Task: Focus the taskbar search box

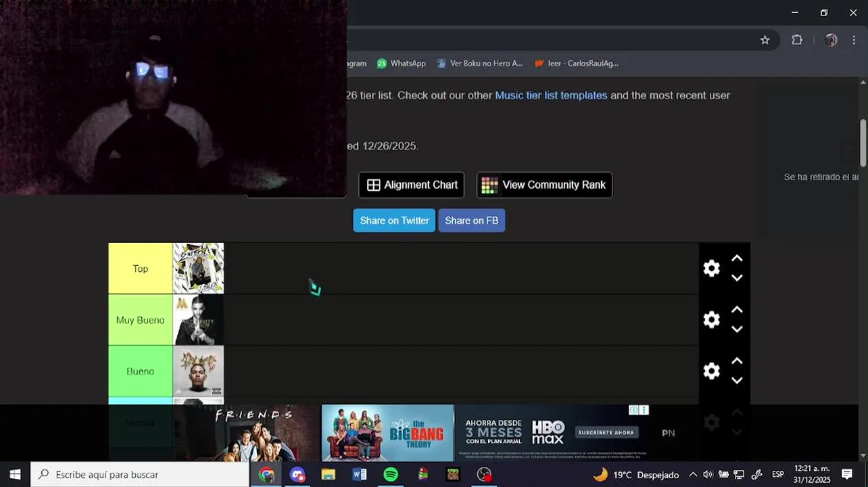Action: click(x=140, y=474)
